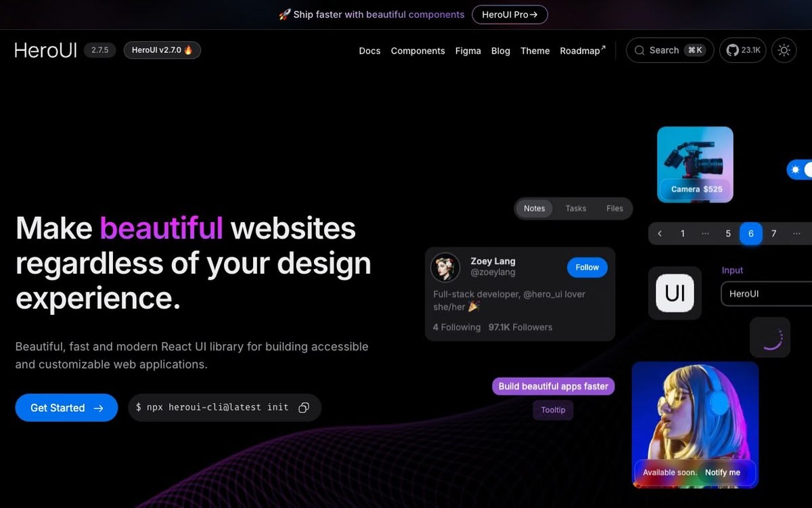812x508 pixels.
Task: Click the '4 Following' text
Action: [x=457, y=327]
